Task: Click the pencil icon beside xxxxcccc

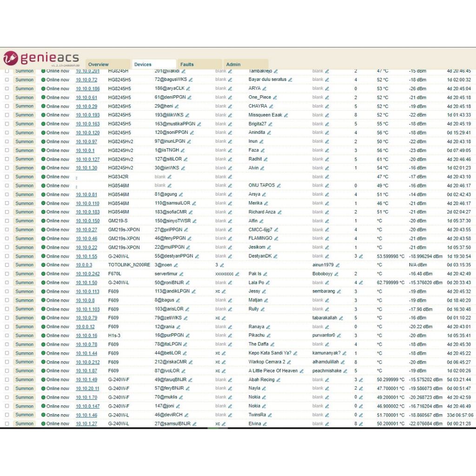Action: click(237, 274)
